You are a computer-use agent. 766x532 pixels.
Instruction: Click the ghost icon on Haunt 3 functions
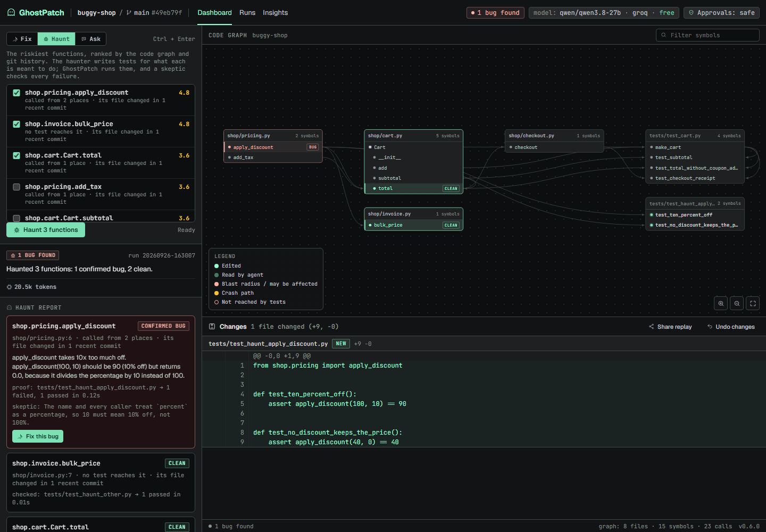17,230
